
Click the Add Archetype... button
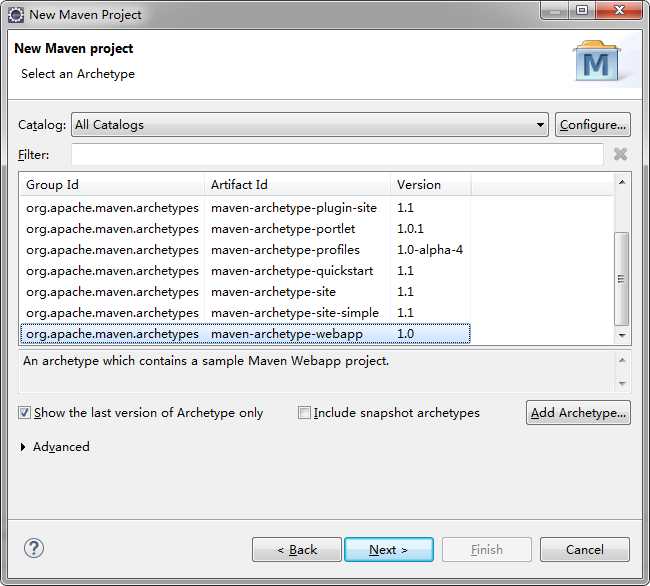(x=578, y=413)
